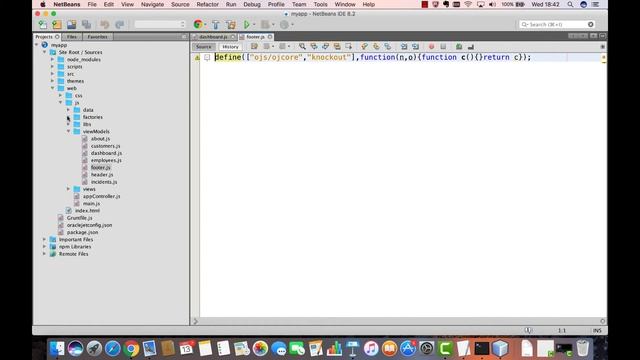The image size is (640, 360).
Task: Click the Shift Line Right icon
Action: tap(415, 47)
